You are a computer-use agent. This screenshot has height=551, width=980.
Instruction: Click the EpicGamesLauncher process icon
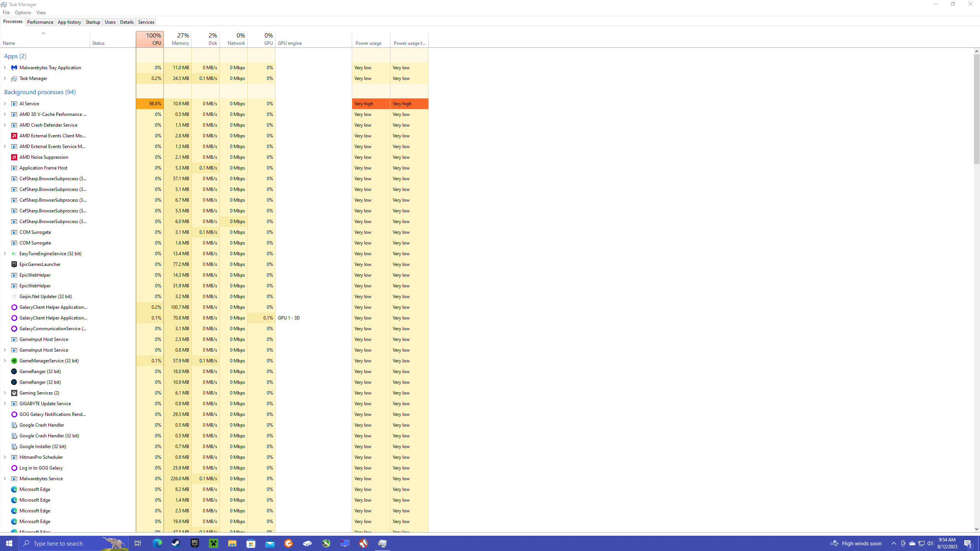coord(14,264)
